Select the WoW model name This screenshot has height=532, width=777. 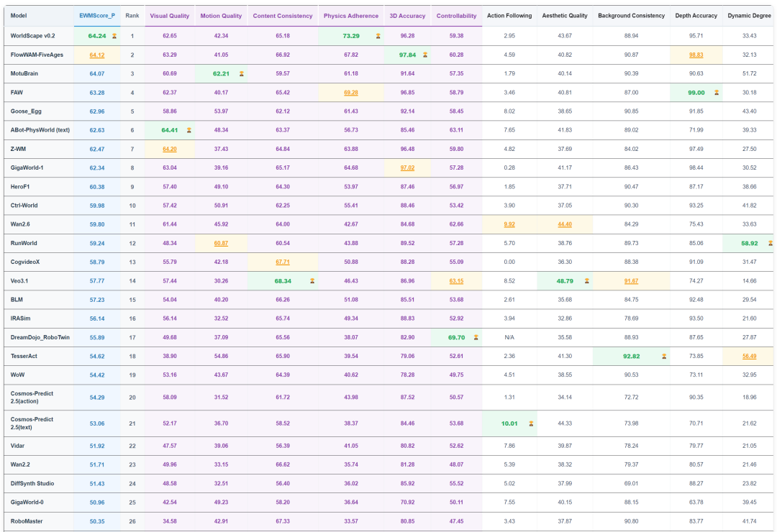[x=17, y=375]
